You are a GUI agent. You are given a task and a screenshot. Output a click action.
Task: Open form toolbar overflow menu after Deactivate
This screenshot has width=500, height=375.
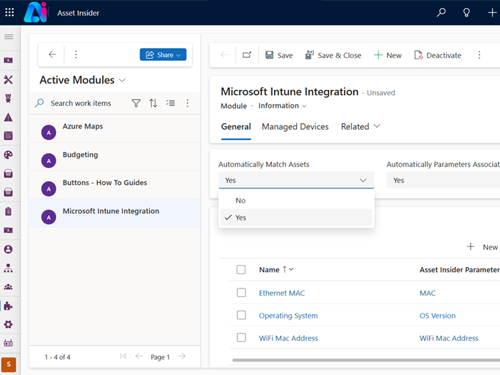479,55
